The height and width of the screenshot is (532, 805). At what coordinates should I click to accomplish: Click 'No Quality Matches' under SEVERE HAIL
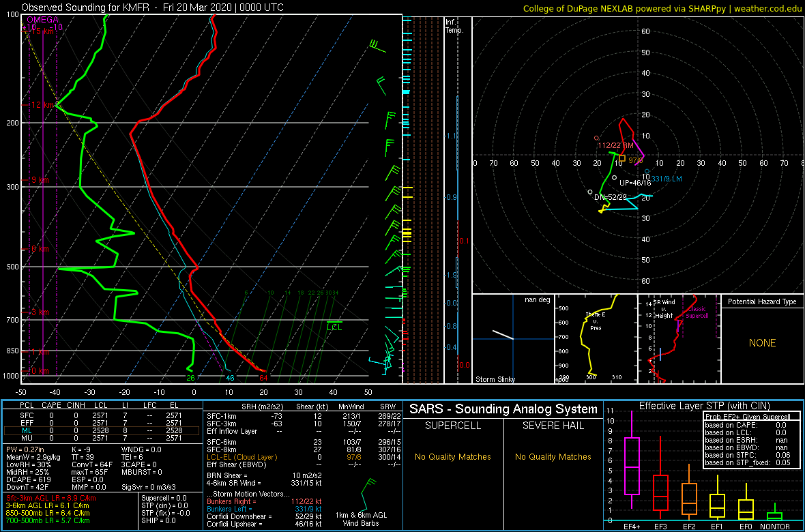click(553, 457)
